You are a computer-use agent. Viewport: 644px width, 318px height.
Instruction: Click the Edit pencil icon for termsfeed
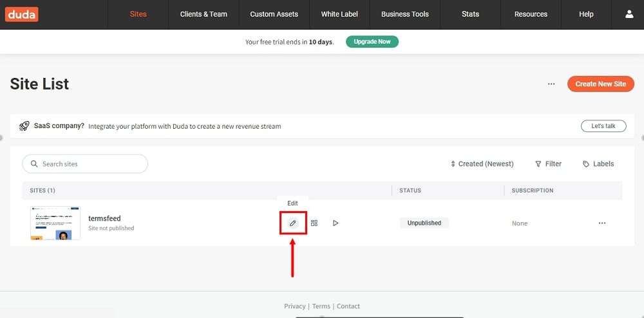pos(292,223)
